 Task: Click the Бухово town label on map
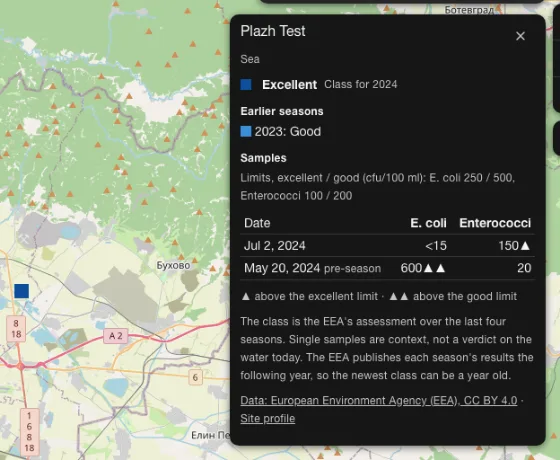click(x=173, y=265)
